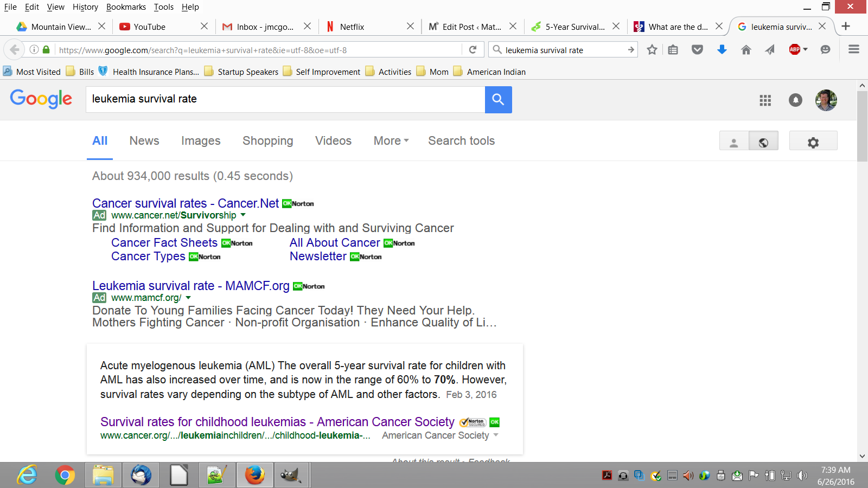
Task: Launch Chrome from the taskbar
Action: pos(65,476)
